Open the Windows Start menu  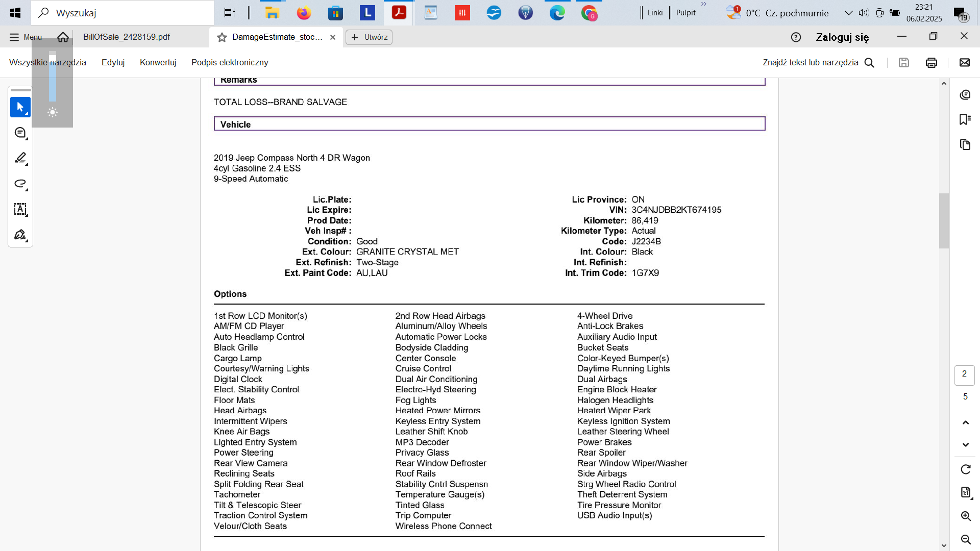click(15, 13)
